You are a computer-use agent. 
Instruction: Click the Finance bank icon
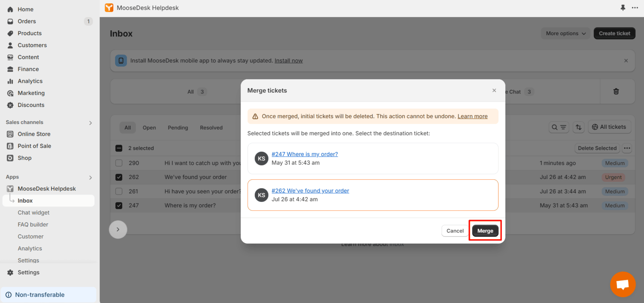(x=10, y=69)
